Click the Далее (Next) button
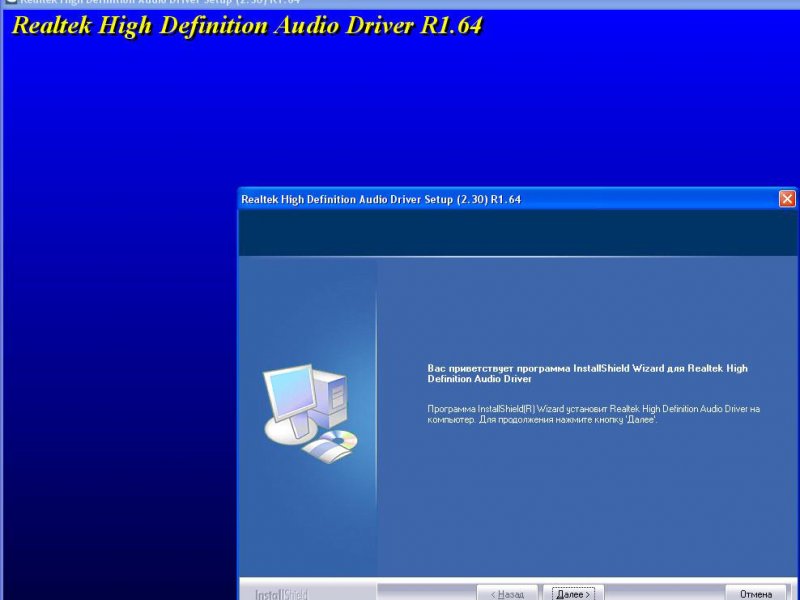The height and width of the screenshot is (600, 800). pos(573,593)
